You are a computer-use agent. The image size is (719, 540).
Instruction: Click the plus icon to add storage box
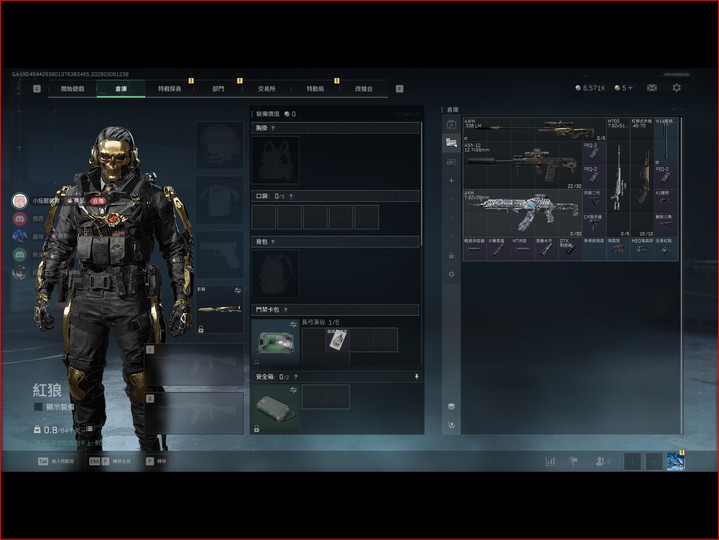(451, 180)
